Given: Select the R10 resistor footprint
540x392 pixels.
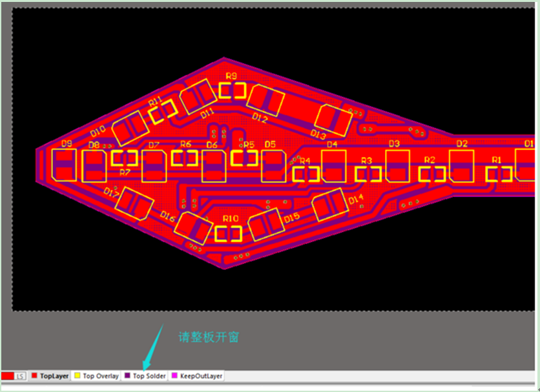Looking at the screenshot, I should pyautogui.click(x=231, y=233).
